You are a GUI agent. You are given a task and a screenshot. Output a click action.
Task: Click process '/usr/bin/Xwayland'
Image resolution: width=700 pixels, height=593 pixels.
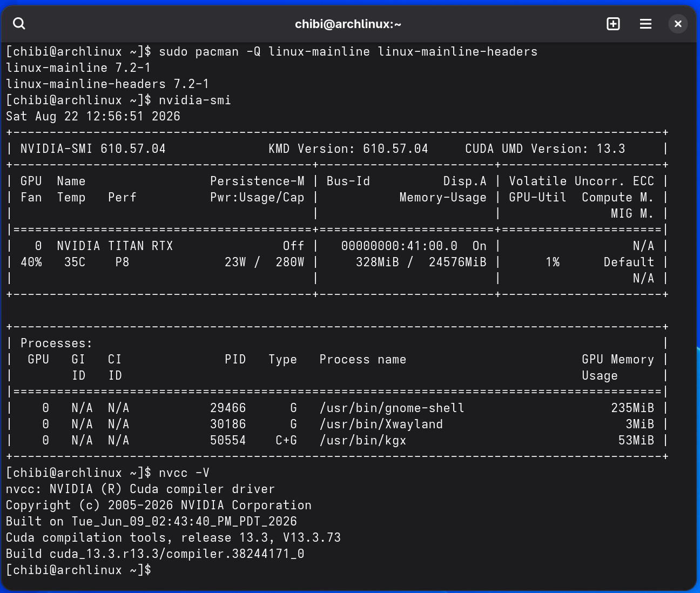click(x=381, y=424)
